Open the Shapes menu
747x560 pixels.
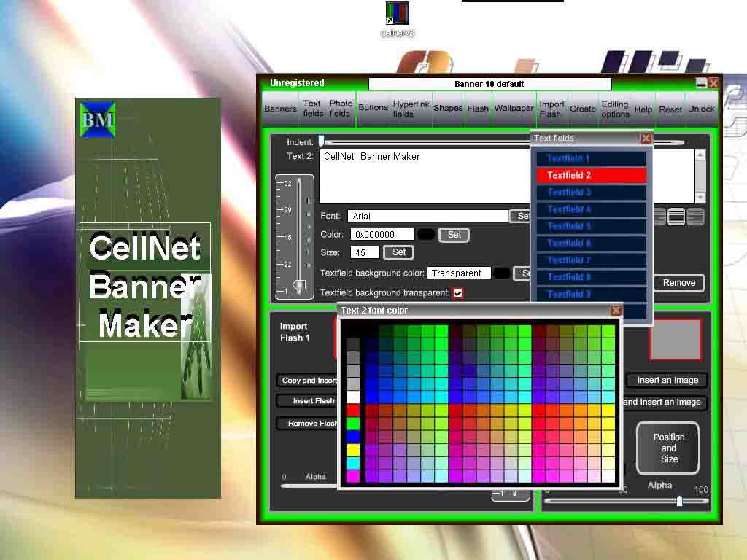(448, 108)
